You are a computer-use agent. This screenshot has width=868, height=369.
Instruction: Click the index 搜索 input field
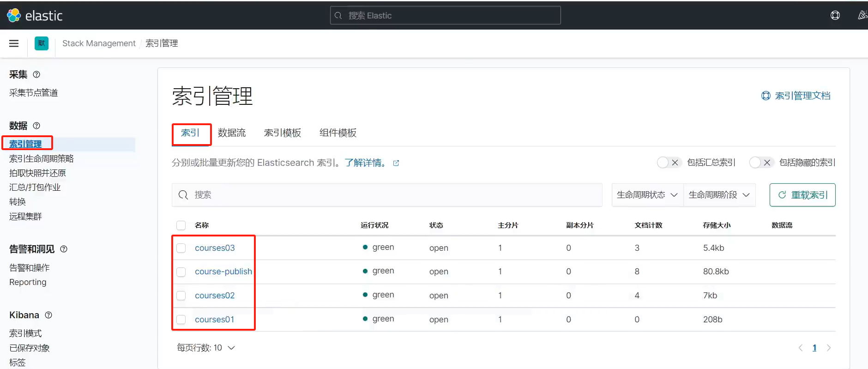pos(387,195)
